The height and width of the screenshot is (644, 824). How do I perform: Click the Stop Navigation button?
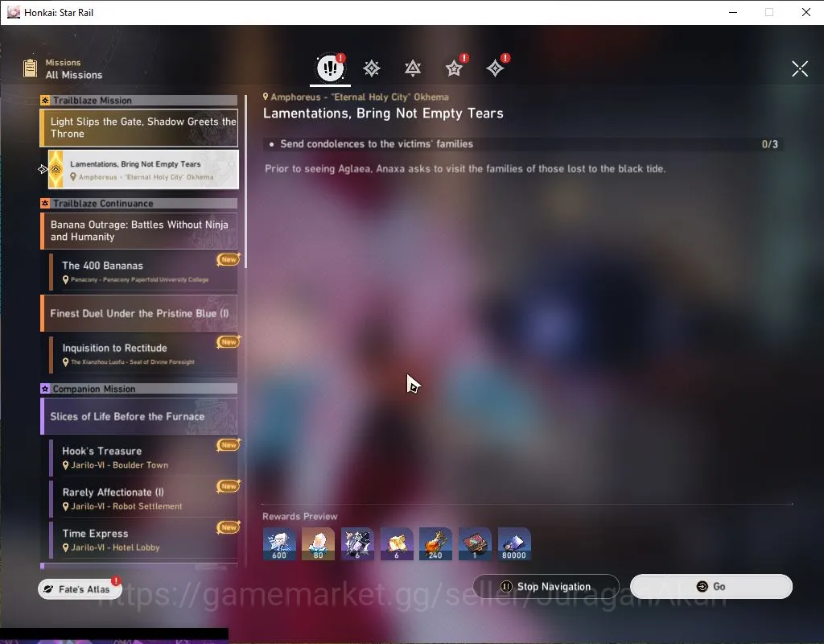click(x=546, y=587)
